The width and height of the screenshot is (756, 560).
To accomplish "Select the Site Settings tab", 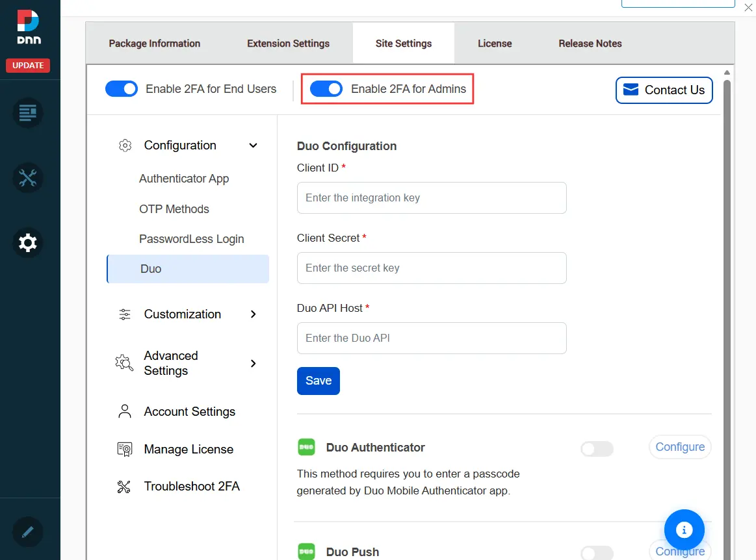I will coord(404,44).
